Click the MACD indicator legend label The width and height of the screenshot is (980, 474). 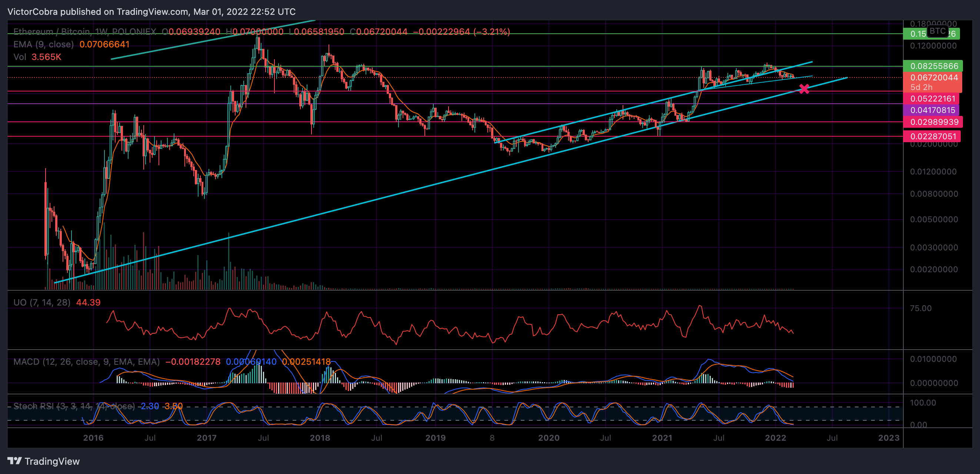(x=87, y=362)
